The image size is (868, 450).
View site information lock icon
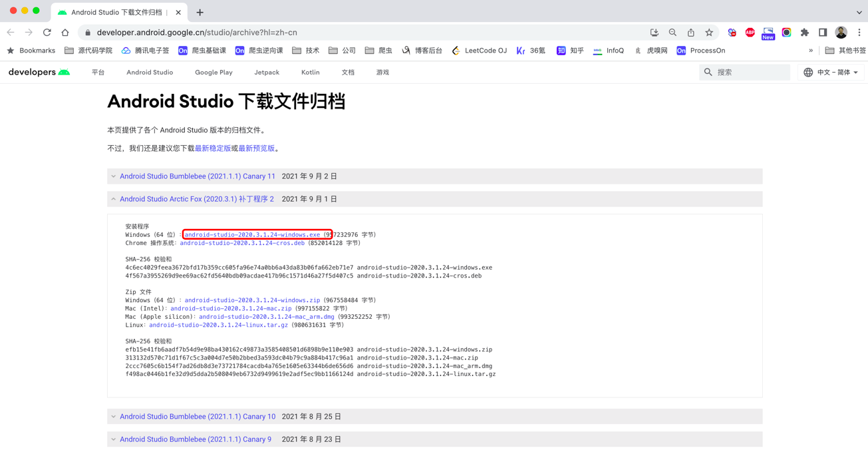[87, 33]
